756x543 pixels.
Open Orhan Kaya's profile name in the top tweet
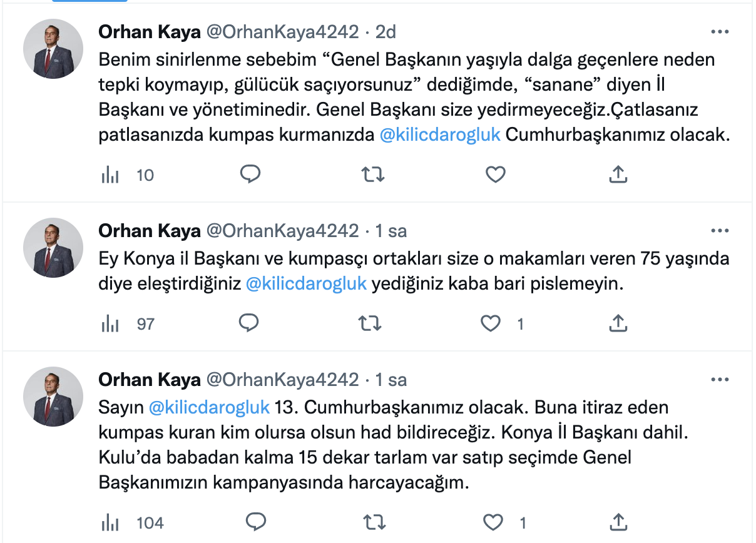coord(150,32)
